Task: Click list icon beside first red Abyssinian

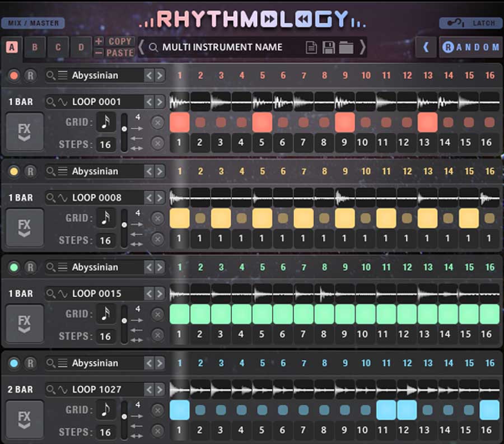Action: [62, 76]
